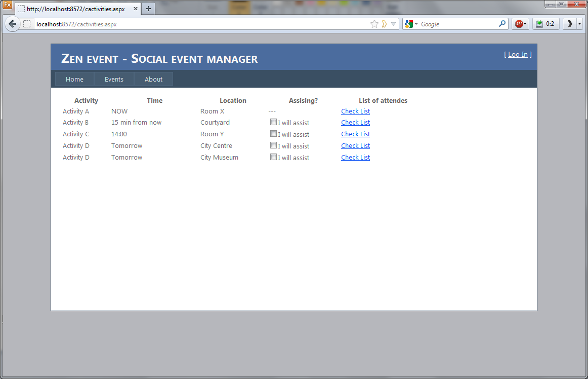588x379 pixels.
Task: Click the 'Activity A' cell
Action: pyautogui.click(x=76, y=111)
